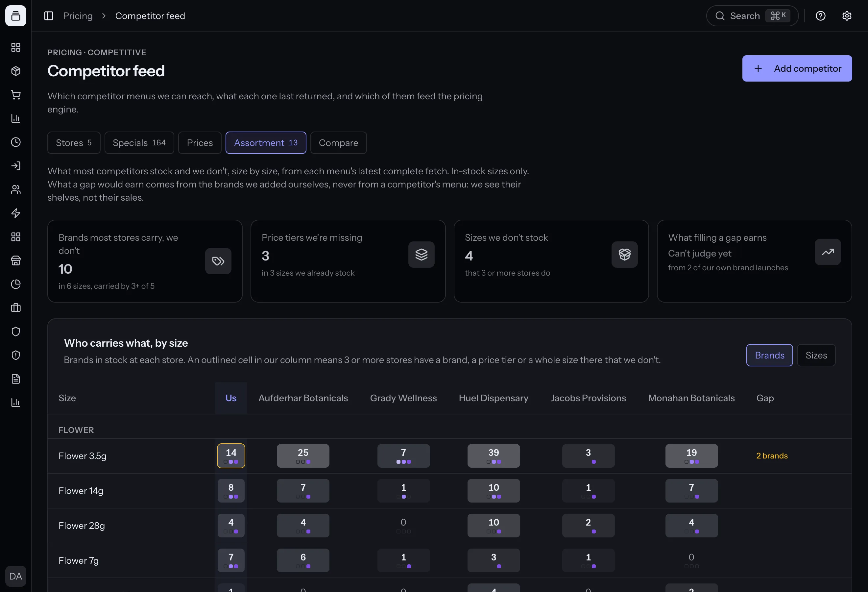This screenshot has width=868, height=592.
Task: Open the help question mark icon
Action: tap(821, 16)
